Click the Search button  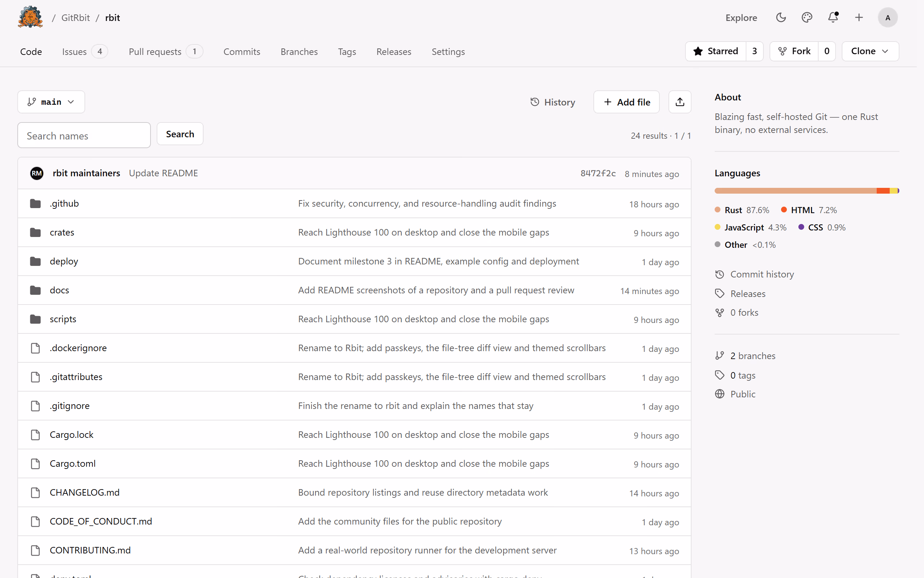click(x=180, y=134)
